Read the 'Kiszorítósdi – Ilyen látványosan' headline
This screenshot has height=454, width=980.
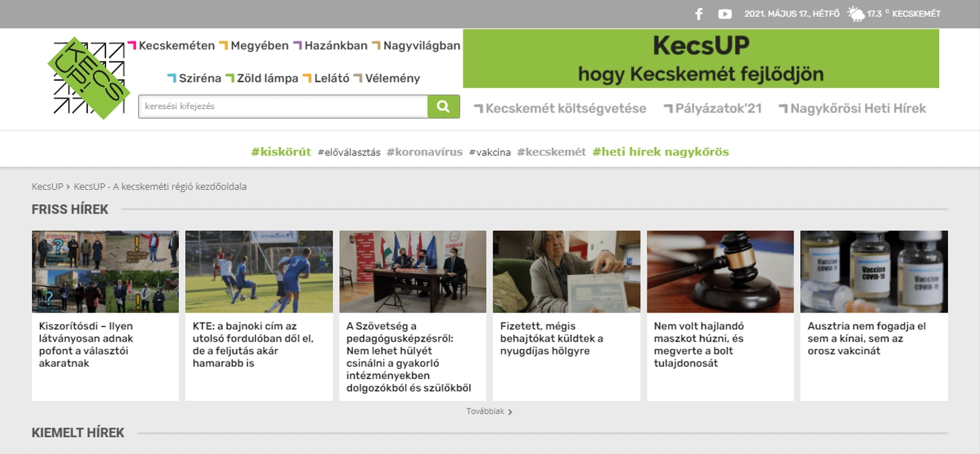click(86, 344)
